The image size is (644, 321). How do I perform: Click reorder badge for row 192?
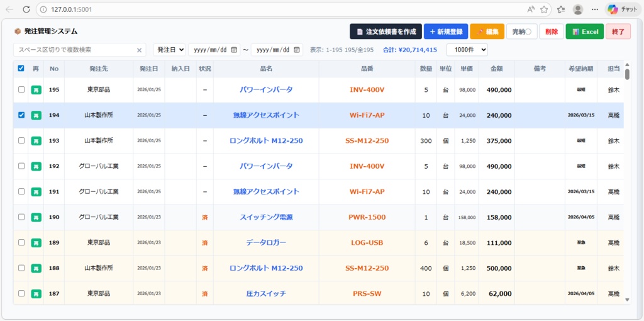tap(36, 166)
